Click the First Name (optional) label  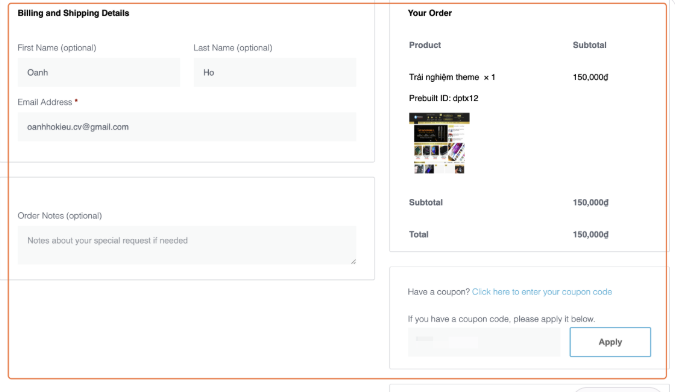[x=57, y=48]
